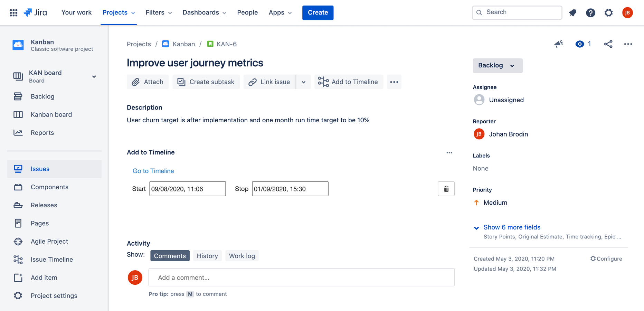The height and width of the screenshot is (311, 644).
Task: Show the History activity tab
Action: click(x=207, y=256)
